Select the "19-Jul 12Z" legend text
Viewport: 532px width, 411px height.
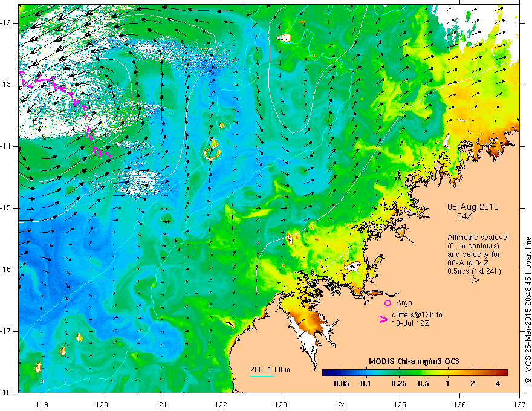(x=410, y=323)
